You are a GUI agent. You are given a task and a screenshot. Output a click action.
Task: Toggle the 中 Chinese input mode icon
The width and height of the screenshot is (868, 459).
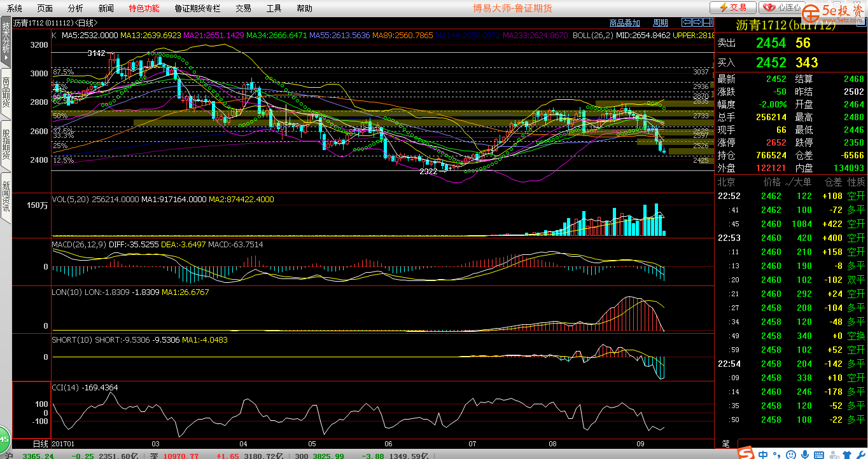click(x=762, y=455)
